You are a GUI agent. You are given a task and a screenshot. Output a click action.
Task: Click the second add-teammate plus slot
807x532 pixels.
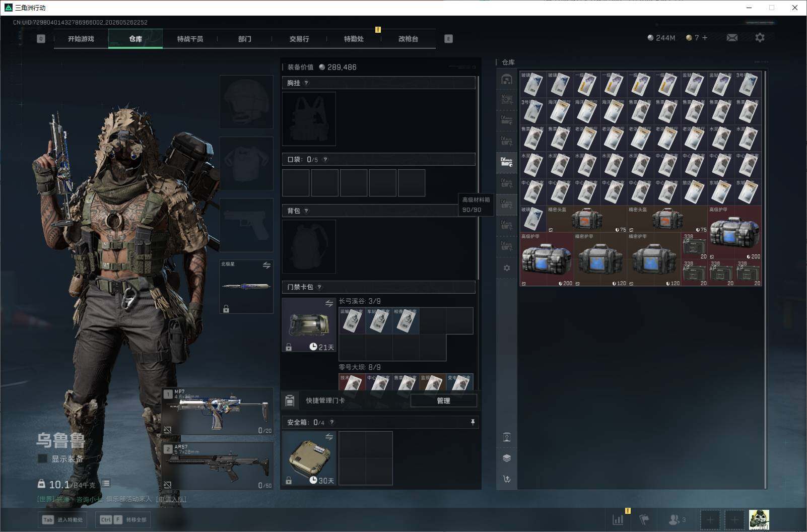pyautogui.click(x=734, y=519)
